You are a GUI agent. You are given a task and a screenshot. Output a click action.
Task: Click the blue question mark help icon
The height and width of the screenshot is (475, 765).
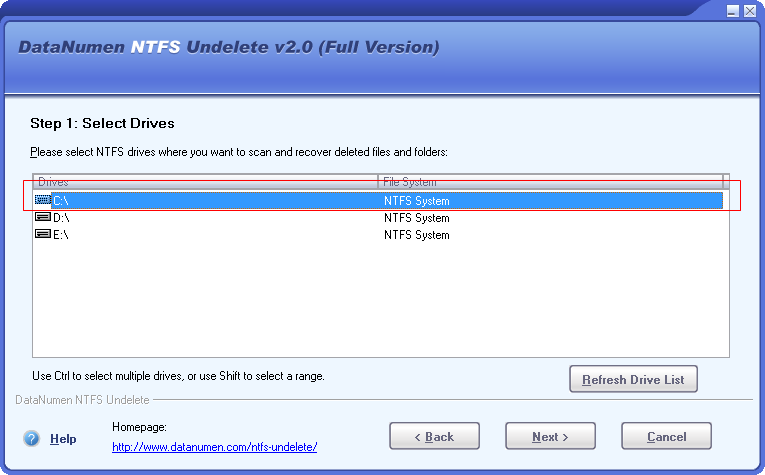click(31, 438)
